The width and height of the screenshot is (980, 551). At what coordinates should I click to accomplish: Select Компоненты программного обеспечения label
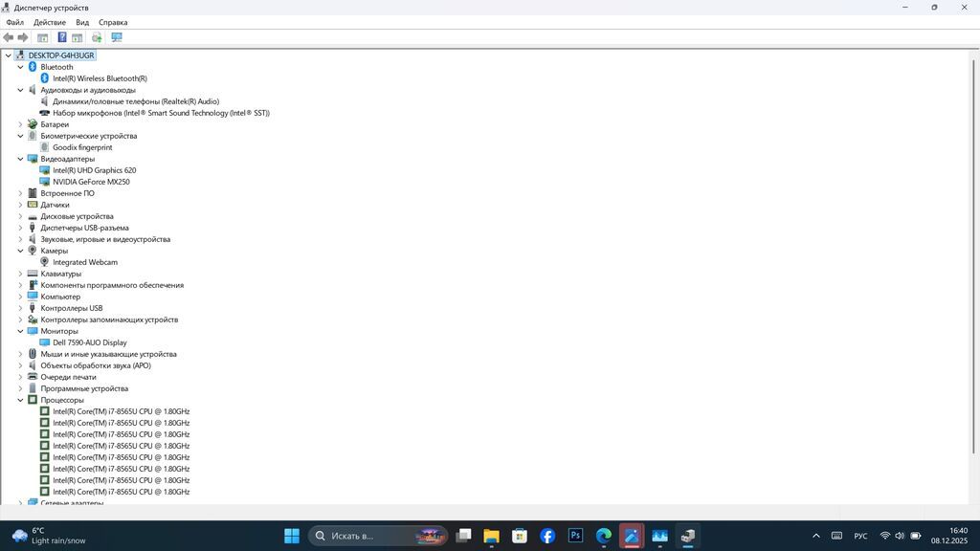click(113, 285)
